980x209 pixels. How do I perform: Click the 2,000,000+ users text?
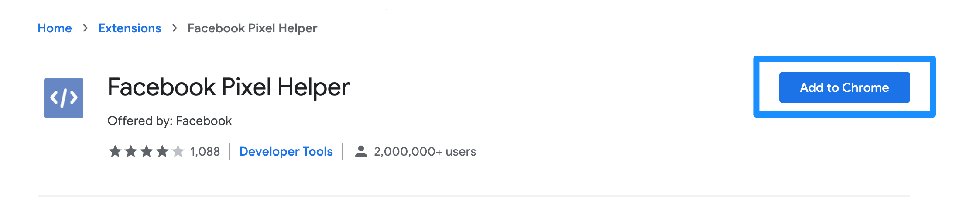425,151
